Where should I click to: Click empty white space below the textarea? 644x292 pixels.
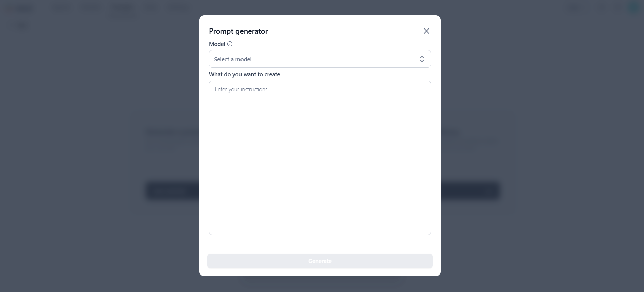coord(320,244)
